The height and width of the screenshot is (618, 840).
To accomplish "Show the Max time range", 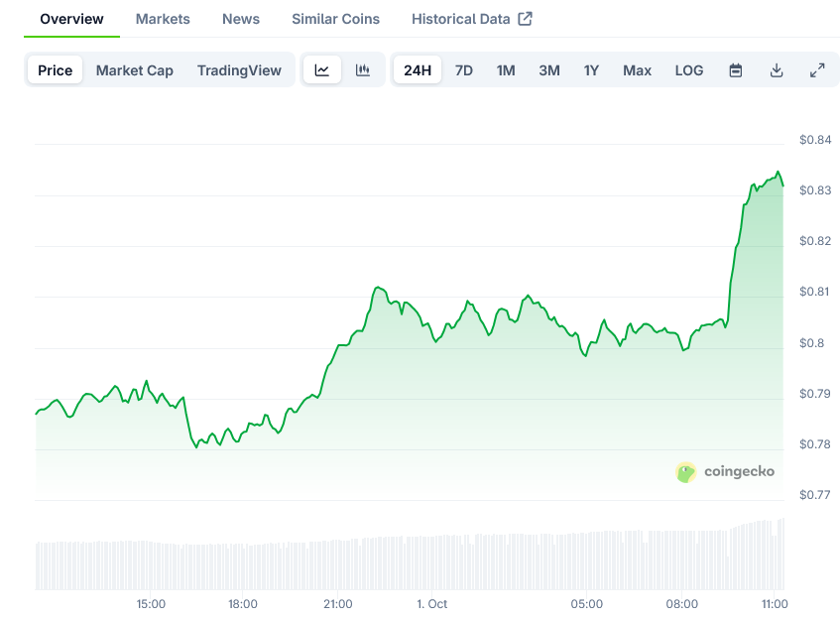I will pyautogui.click(x=638, y=70).
